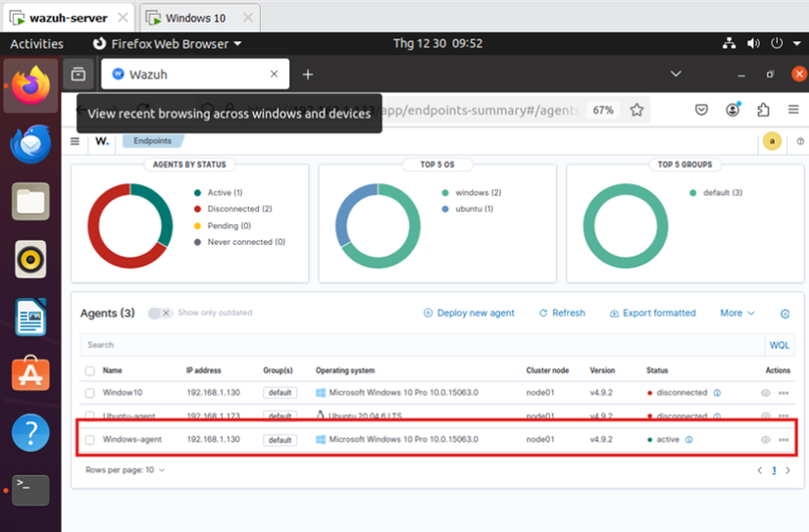
Task: Toggle Show only outdated switch
Action: coord(160,313)
